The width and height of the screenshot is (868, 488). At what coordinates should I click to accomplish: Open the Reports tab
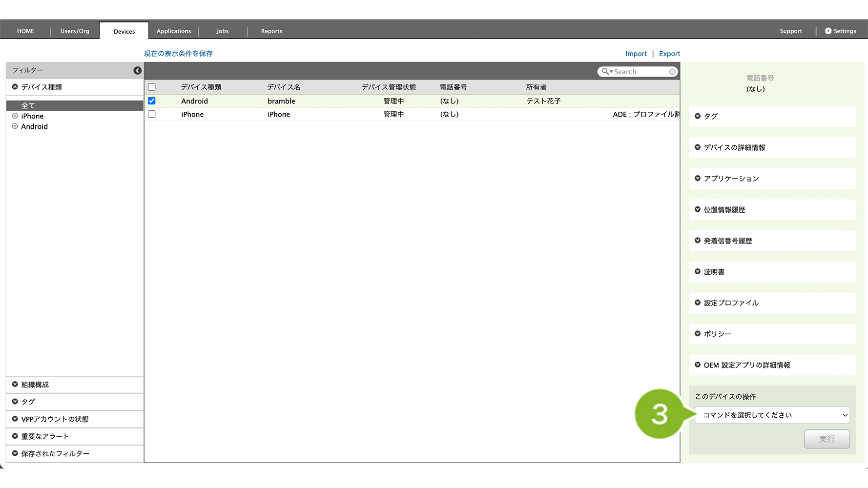tap(271, 31)
